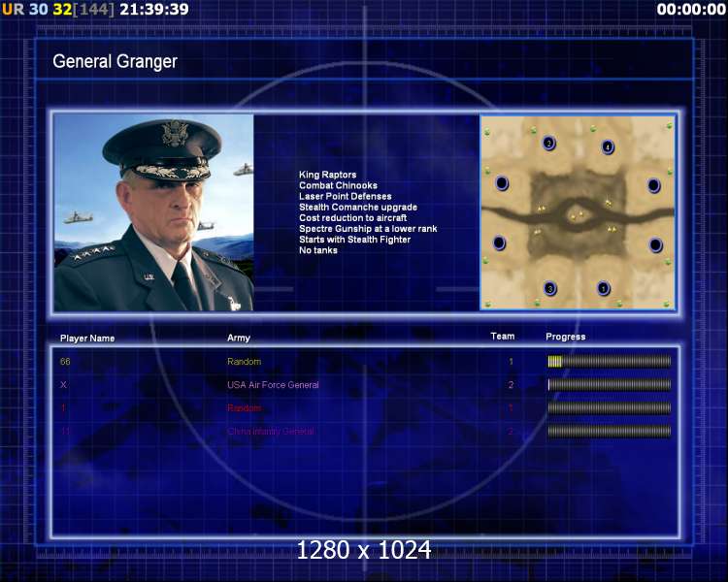Click team number in player 66's row
Viewport: 728px width, 582px height.
(511, 362)
